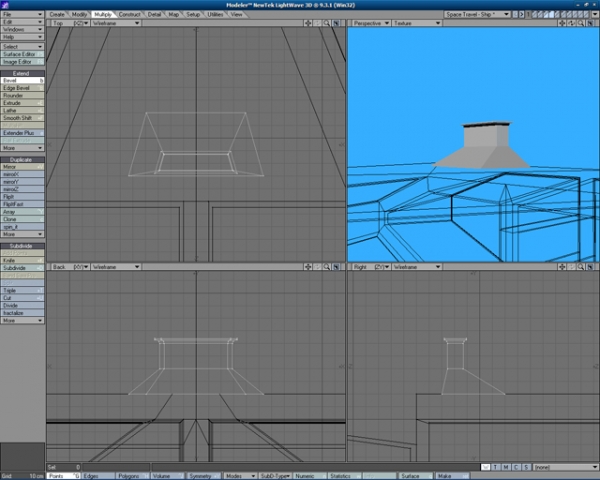Click the move icon in the Perspective viewport
Viewport: 600px width, 480px height.
pyautogui.click(x=562, y=23)
